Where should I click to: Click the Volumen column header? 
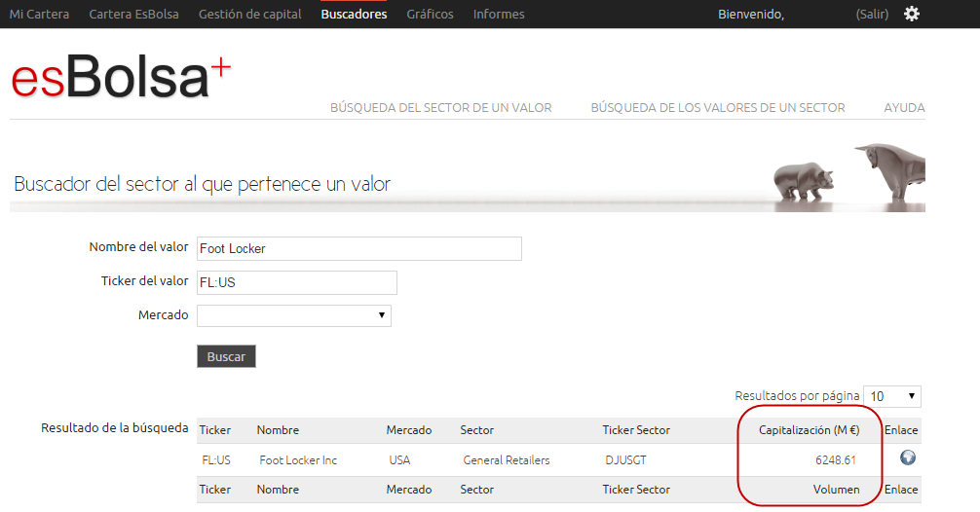[x=836, y=490]
